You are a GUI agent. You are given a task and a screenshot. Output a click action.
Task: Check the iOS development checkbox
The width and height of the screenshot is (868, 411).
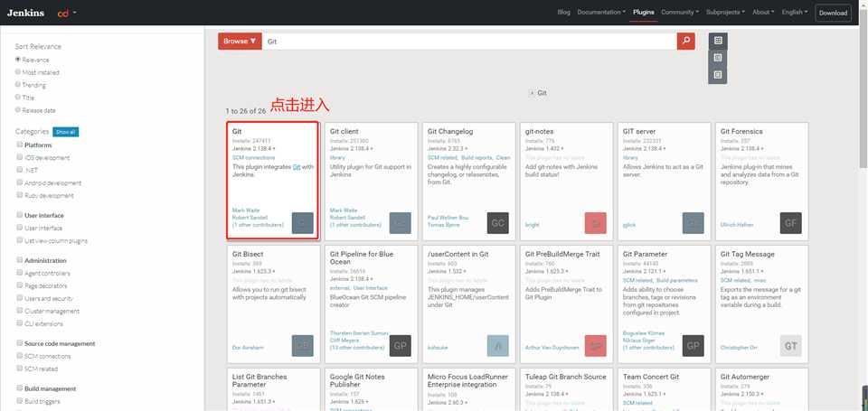click(x=20, y=157)
